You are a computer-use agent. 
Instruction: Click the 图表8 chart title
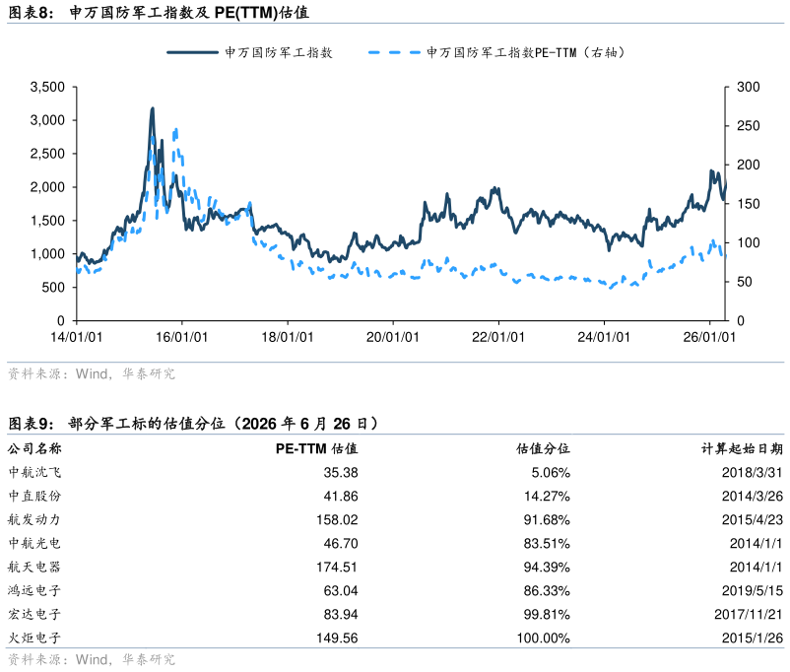(159, 12)
